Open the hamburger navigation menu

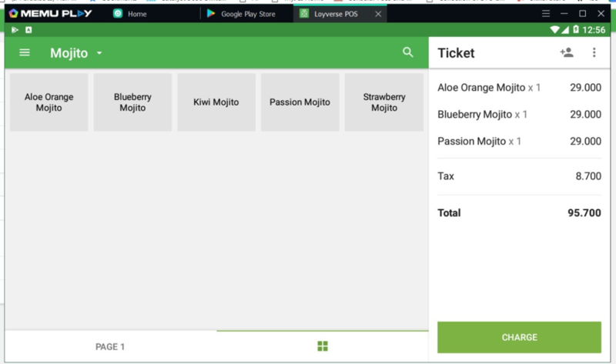[25, 52]
